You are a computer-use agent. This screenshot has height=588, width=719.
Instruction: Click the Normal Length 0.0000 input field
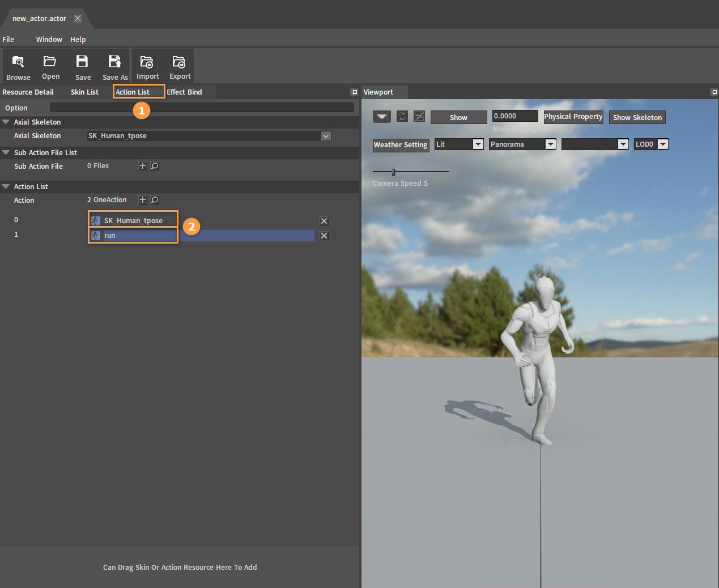click(x=514, y=116)
